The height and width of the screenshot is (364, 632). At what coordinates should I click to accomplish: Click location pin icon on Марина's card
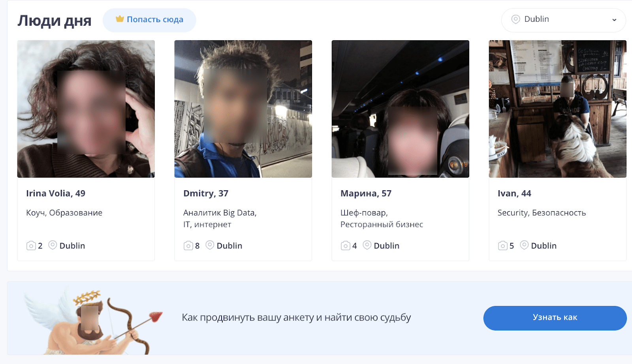coord(367,245)
